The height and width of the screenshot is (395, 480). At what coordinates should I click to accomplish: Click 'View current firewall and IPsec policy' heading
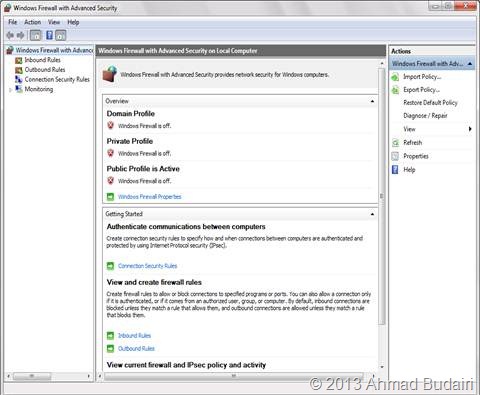[x=186, y=365]
